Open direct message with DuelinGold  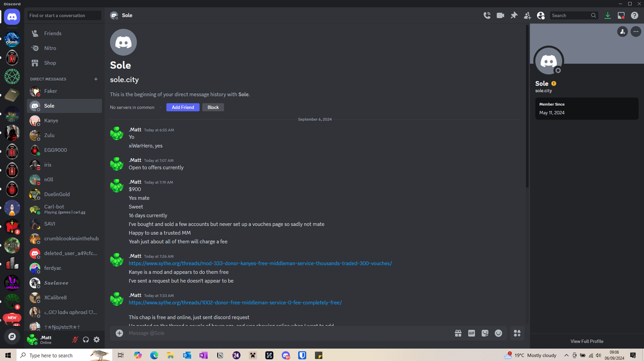[64, 194]
